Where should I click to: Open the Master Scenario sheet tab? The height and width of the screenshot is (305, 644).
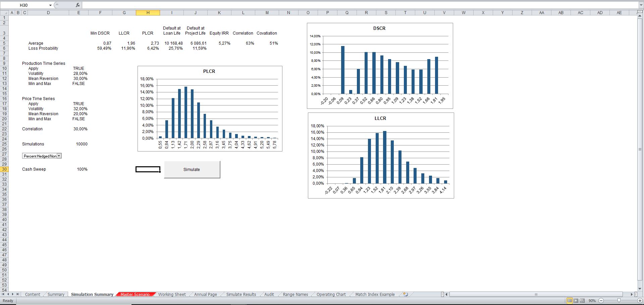[135, 294]
